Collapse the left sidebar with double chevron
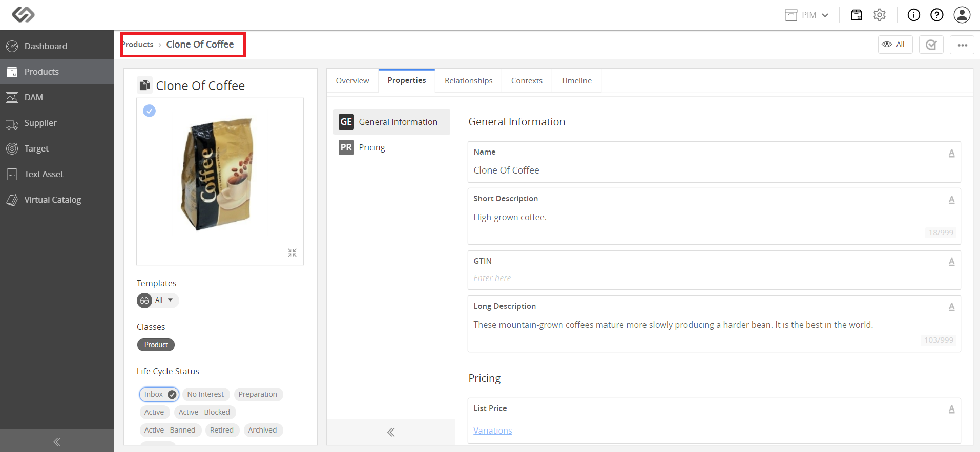 click(57, 441)
